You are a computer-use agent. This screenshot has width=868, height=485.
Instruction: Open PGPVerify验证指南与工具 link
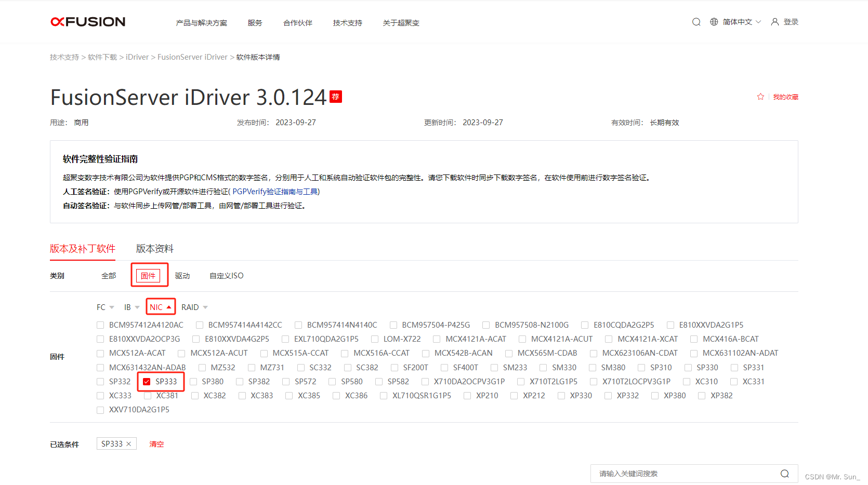point(276,192)
